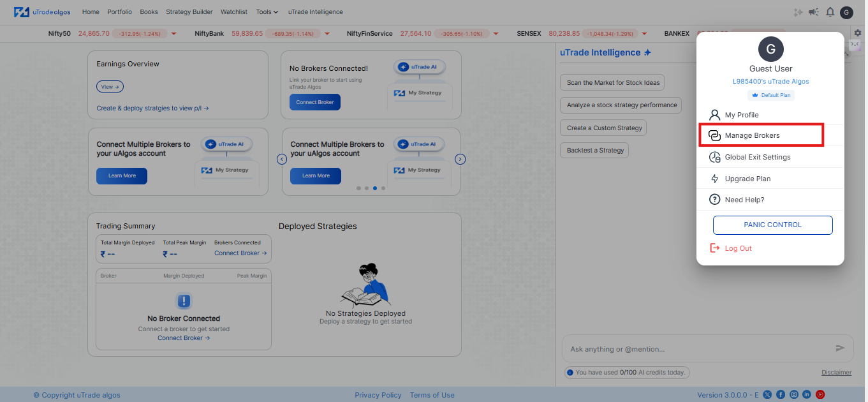The height and width of the screenshot is (402, 868).
Task: Click the BANKEX ticker label
Action: click(x=677, y=33)
